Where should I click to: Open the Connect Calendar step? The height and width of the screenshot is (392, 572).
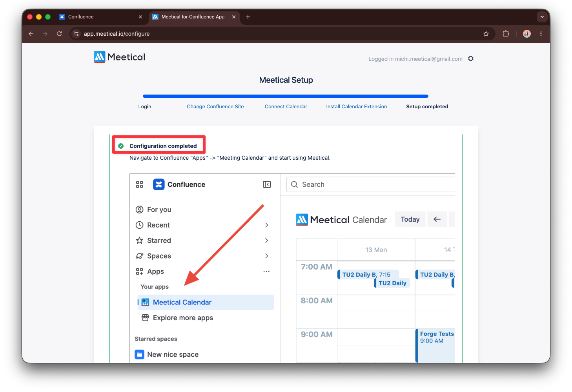point(286,107)
